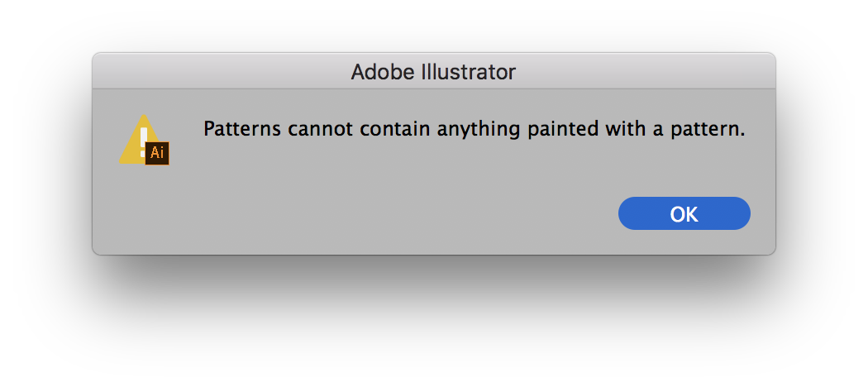The image size is (868, 387).
Task: Dismiss the pattern warning with OK
Action: pos(684,213)
